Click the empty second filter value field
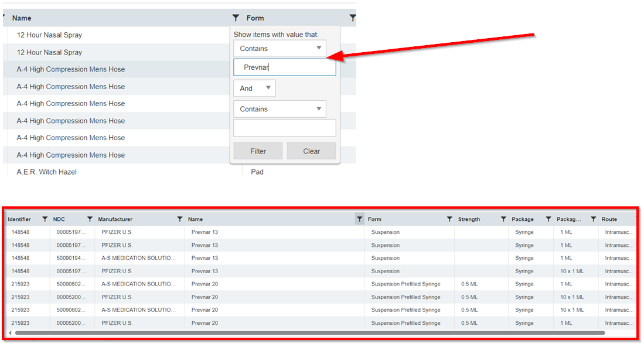Screen dimensions: 644x350 tap(285, 128)
